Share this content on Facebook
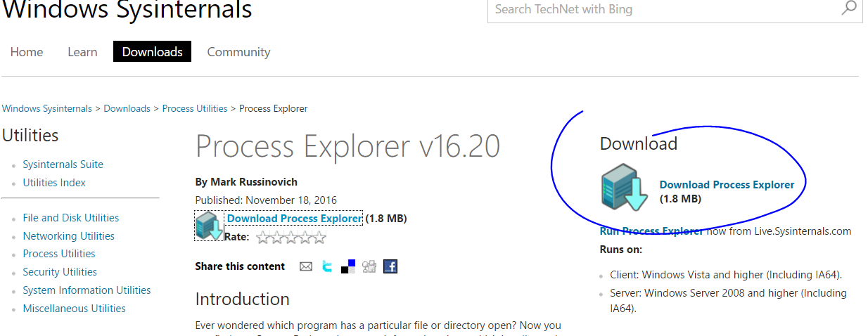The image size is (868, 336). click(x=390, y=266)
